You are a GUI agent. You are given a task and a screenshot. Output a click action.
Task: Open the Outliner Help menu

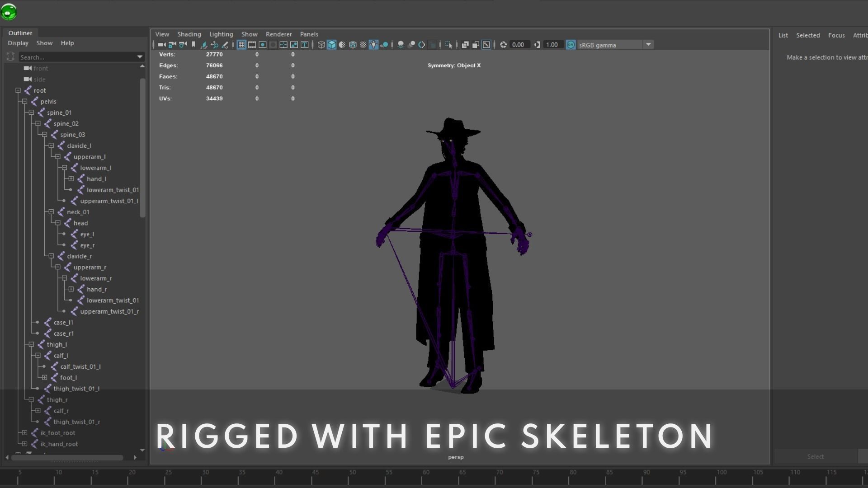(x=67, y=43)
